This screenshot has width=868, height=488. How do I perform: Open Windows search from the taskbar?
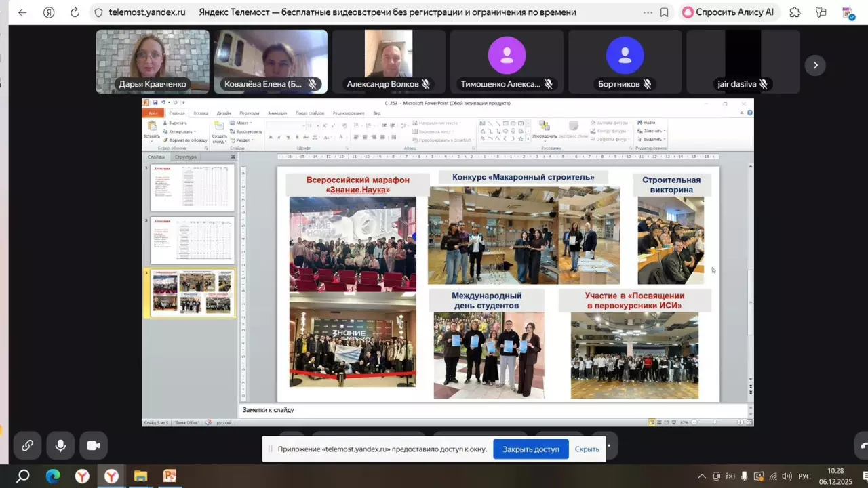(23, 476)
